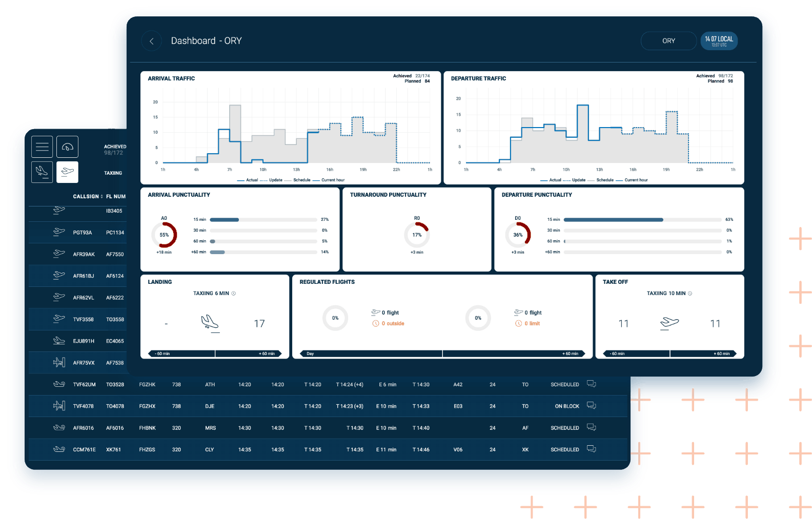Click the +60 min bar in Arrival Punctuality
Screen dimensions: 812x519
(x=263, y=252)
